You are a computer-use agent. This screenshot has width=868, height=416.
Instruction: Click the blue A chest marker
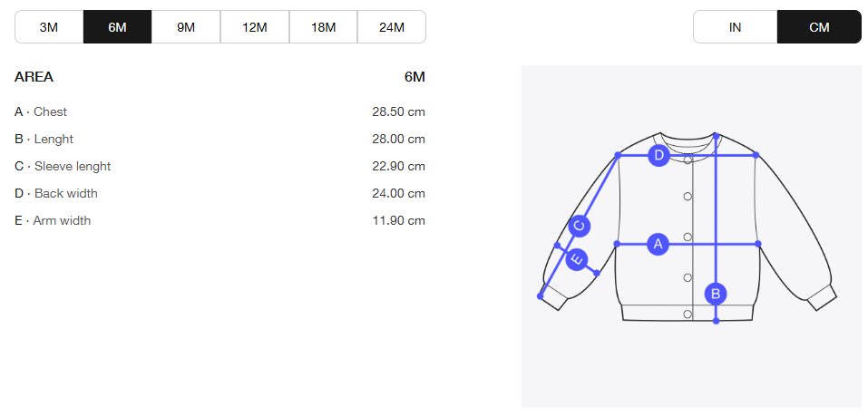pyautogui.click(x=658, y=244)
